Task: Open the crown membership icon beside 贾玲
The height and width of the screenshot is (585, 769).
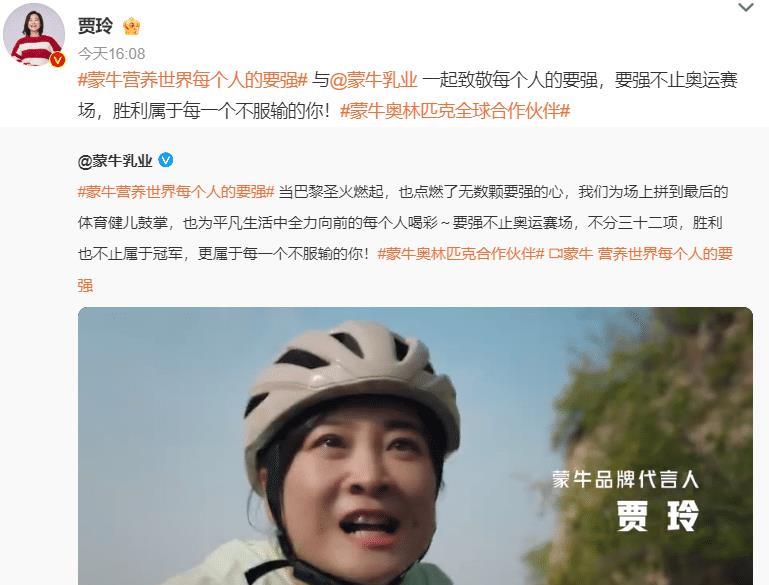Action: click(x=131, y=26)
